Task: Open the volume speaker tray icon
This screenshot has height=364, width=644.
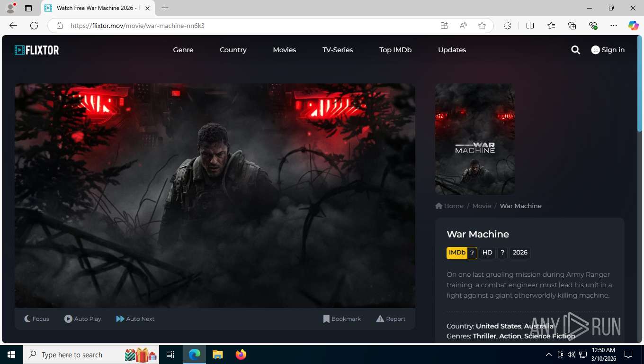Action: pos(572,355)
